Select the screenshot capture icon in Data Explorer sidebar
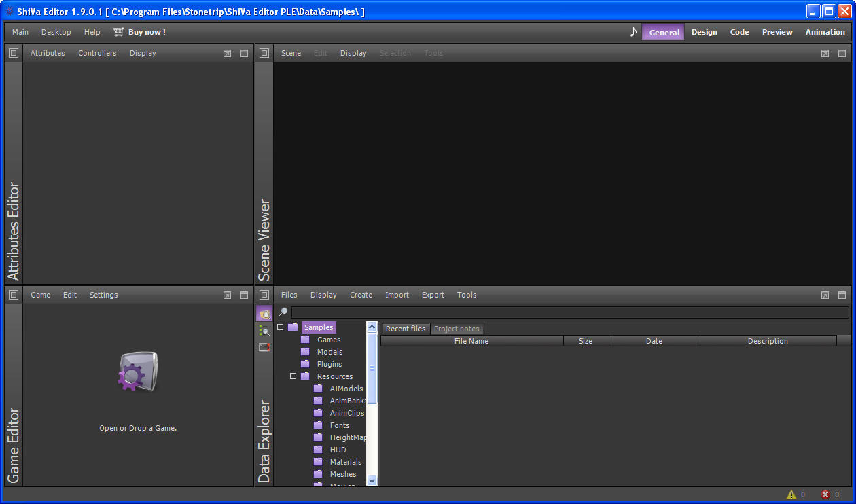This screenshot has height=504, width=856. click(x=264, y=347)
